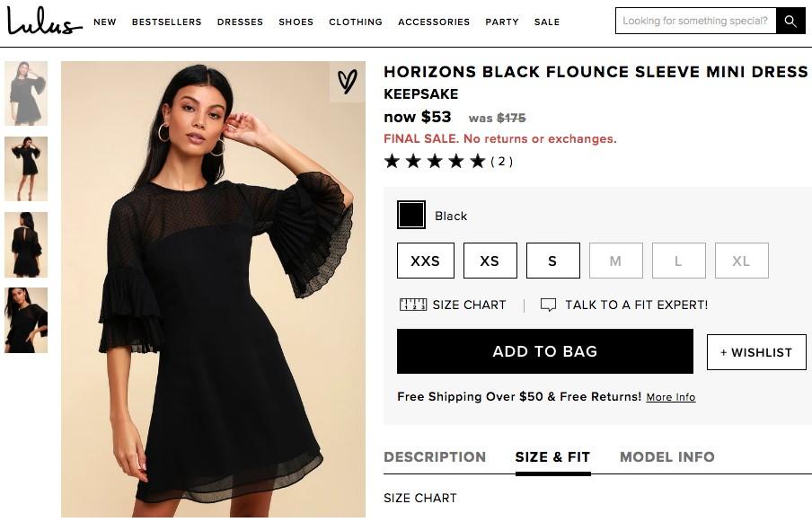Save dress to wishlist using heart icon on photo

tap(346, 82)
